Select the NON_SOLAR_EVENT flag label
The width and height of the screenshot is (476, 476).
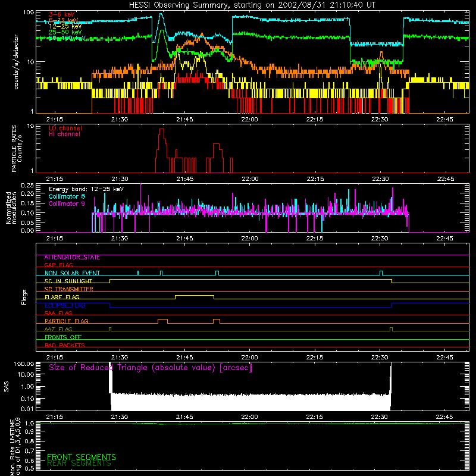(72, 273)
